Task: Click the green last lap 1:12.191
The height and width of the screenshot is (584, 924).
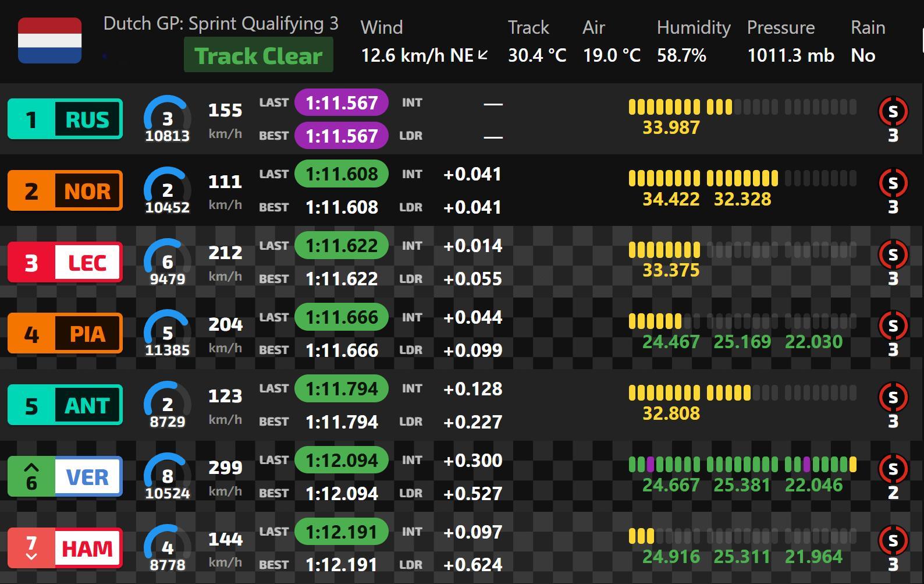Action: point(342,532)
